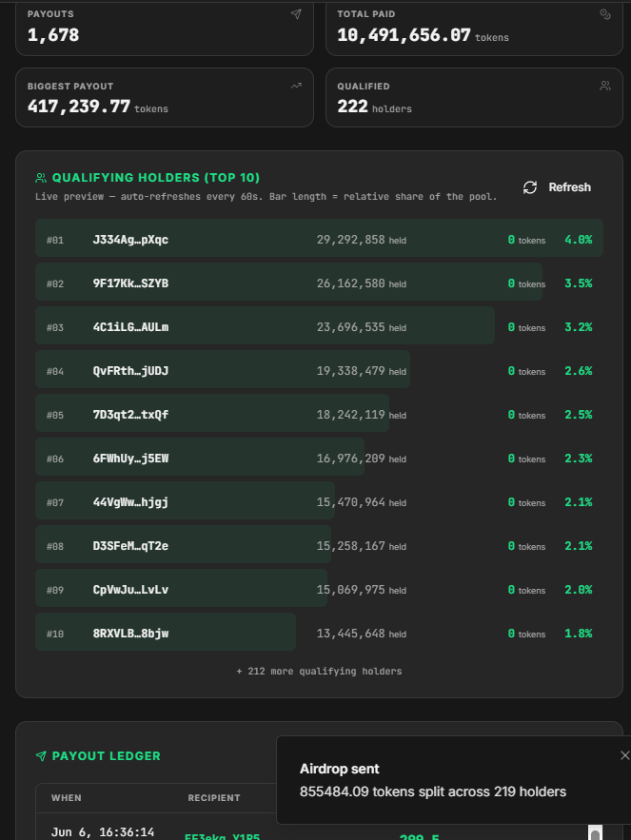Select holder address 8RXVLB…8bjw
631x840 pixels.
(x=130, y=634)
